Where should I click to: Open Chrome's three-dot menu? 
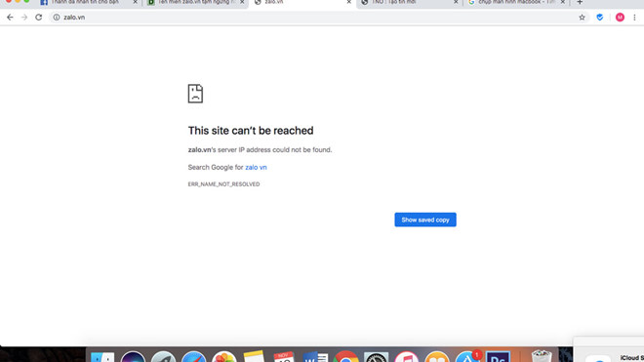pyautogui.click(x=634, y=18)
